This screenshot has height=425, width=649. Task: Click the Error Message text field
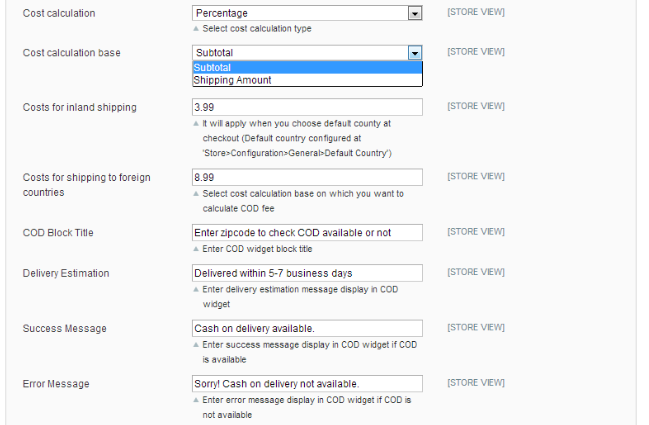(306, 383)
